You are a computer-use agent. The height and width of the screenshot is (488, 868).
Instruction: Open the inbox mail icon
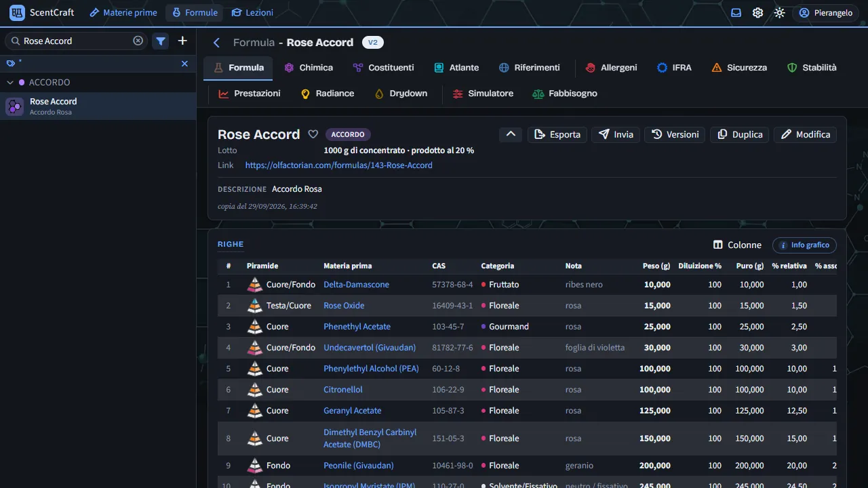(736, 13)
